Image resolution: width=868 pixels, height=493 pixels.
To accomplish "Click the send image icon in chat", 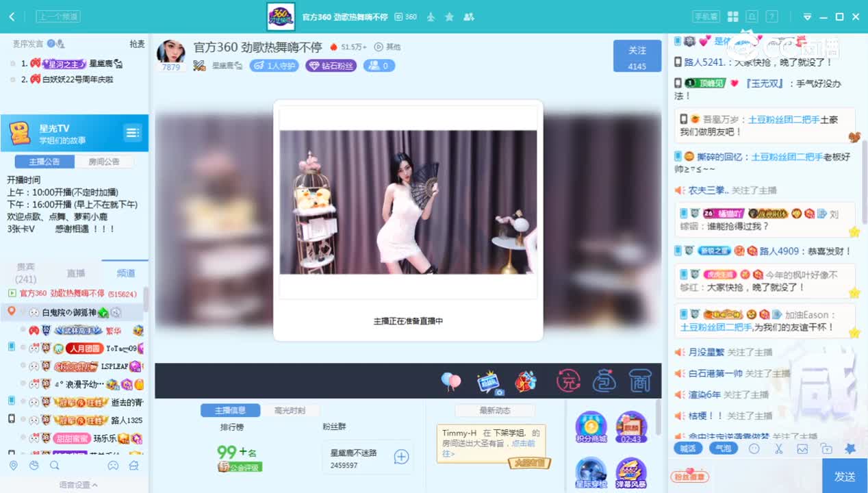I will [x=802, y=449].
